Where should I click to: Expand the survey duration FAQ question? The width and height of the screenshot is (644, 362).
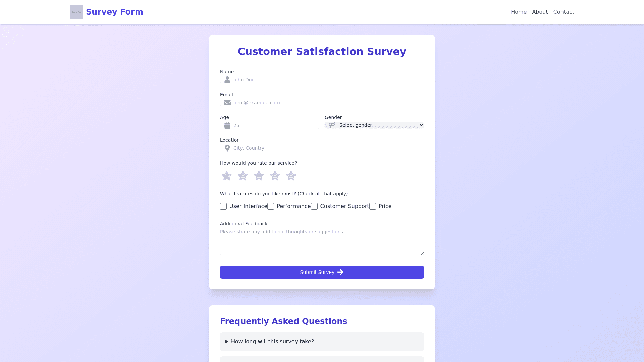click(x=272, y=342)
